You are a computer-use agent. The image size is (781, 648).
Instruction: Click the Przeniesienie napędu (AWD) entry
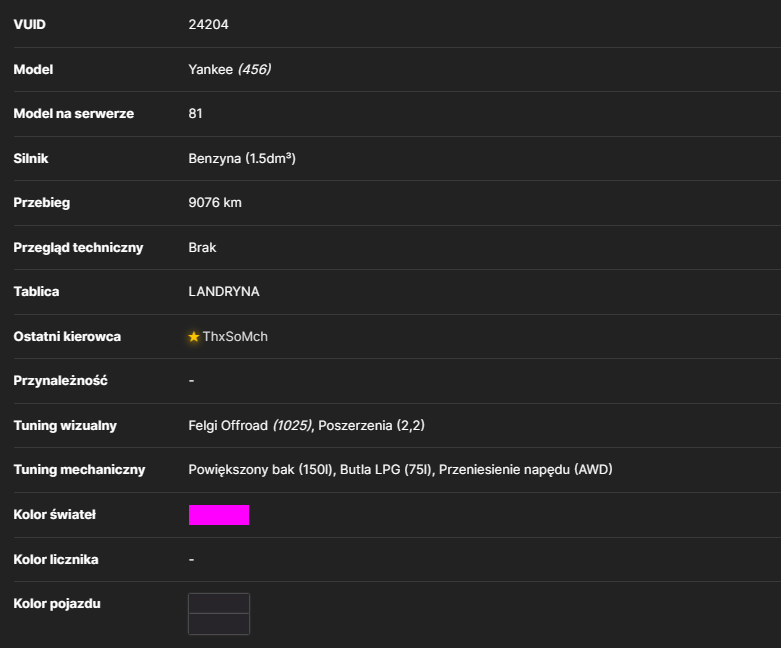tap(525, 470)
